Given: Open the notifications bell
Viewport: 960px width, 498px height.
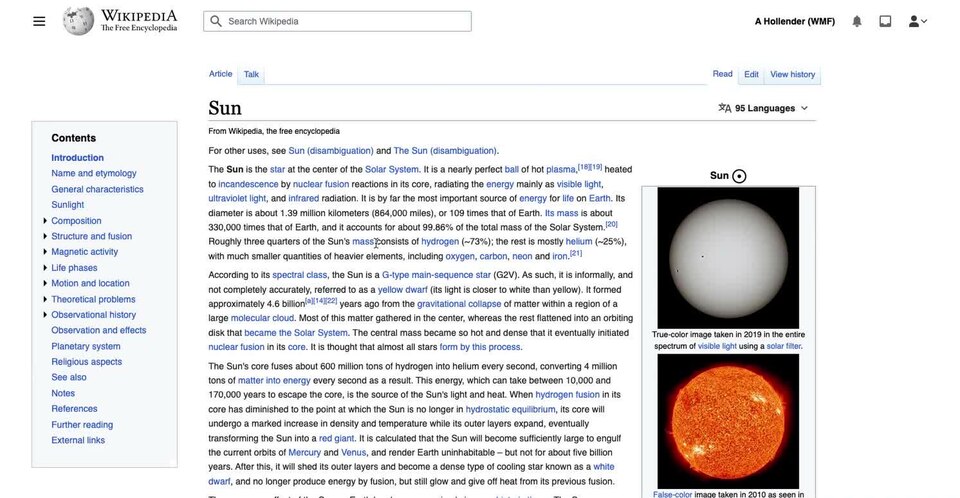Looking at the screenshot, I should pyautogui.click(x=857, y=21).
